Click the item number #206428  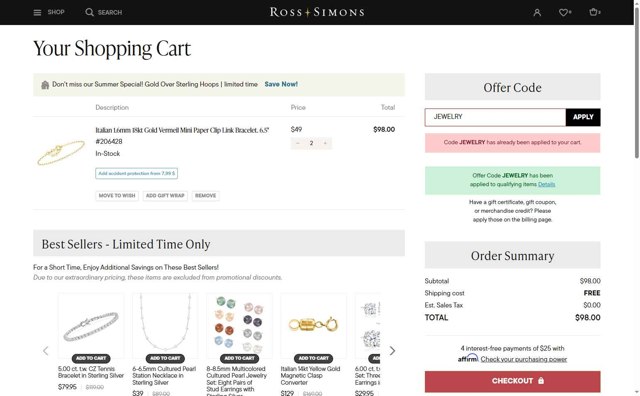[x=109, y=142]
